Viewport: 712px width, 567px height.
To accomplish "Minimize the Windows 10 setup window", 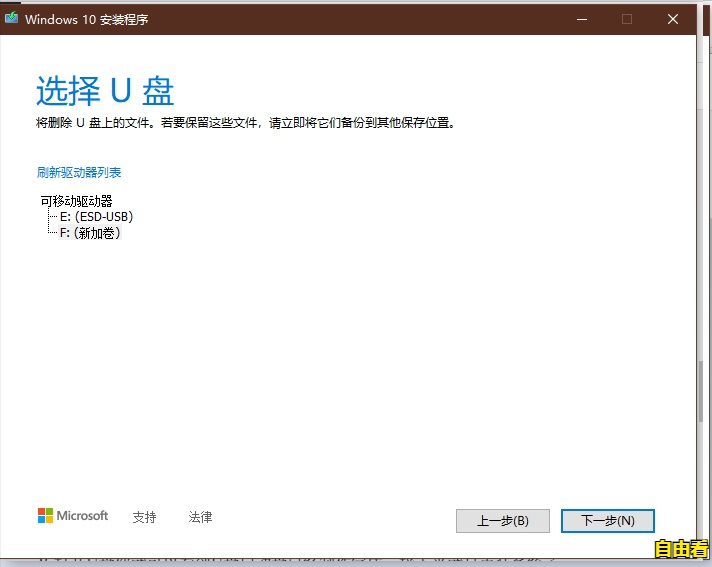I will coord(582,19).
